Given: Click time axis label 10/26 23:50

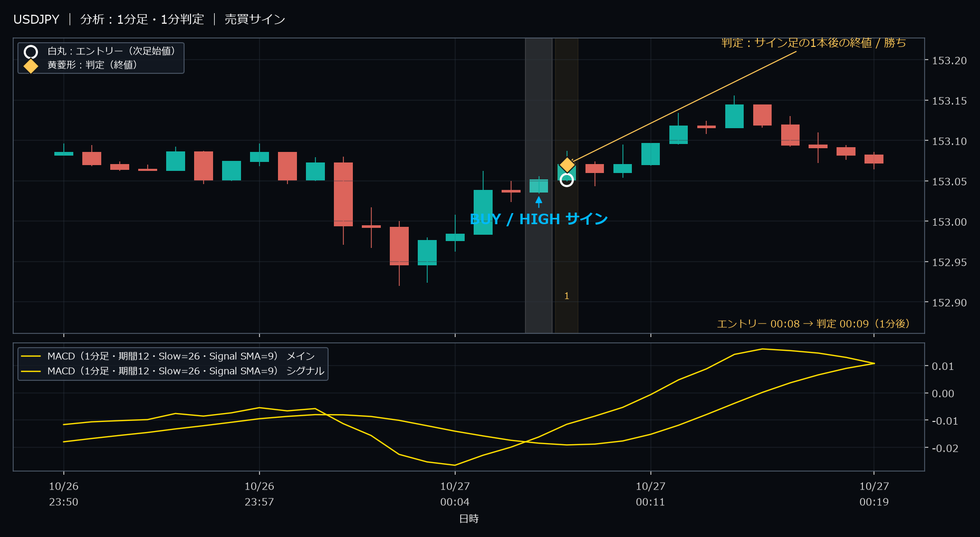Looking at the screenshot, I should pyautogui.click(x=64, y=494).
